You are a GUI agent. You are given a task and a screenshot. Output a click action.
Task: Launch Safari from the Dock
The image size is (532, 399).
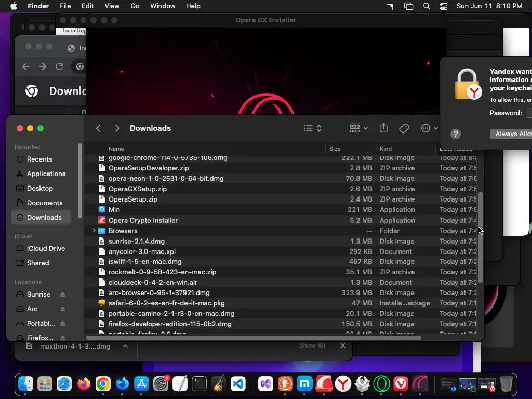click(64, 384)
